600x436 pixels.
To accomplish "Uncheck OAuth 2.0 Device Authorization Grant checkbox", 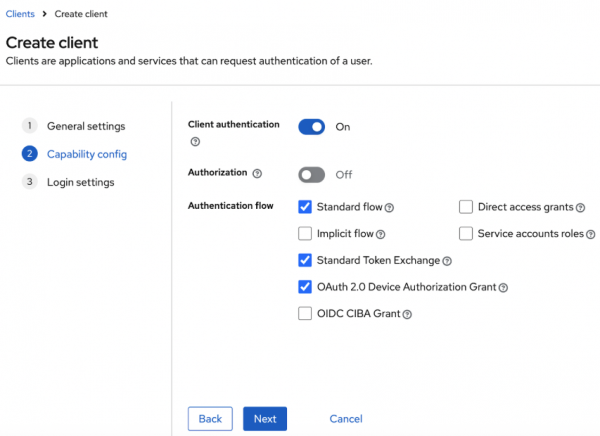I will tap(305, 287).
